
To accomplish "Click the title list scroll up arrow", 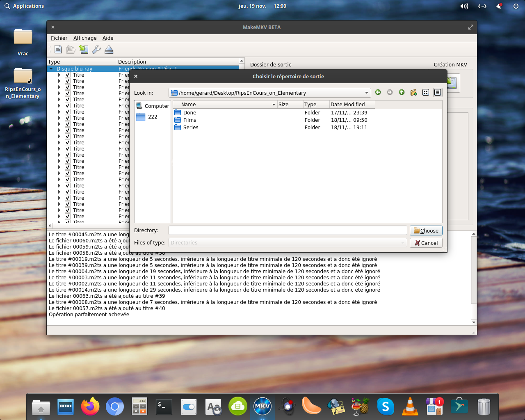I will (x=242, y=61).
